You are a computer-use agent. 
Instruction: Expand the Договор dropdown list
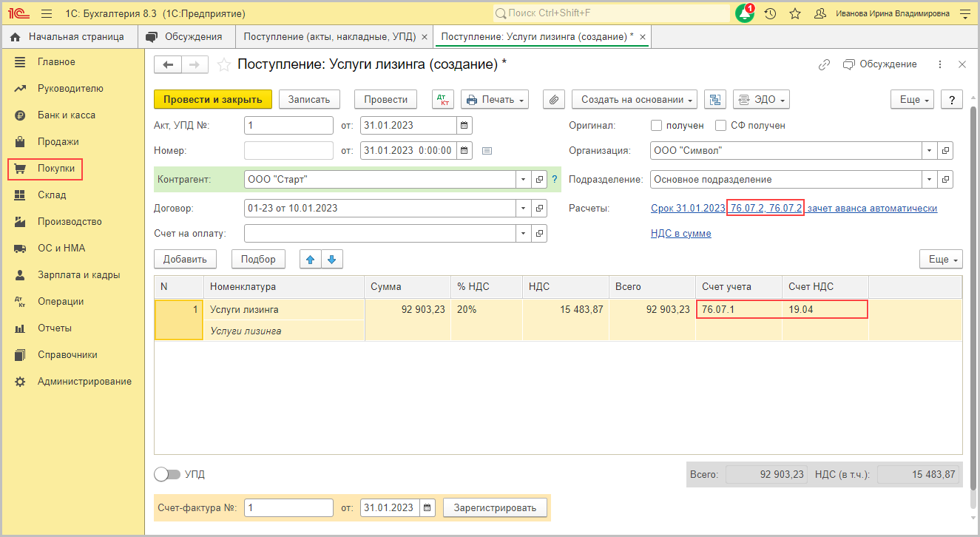click(524, 208)
